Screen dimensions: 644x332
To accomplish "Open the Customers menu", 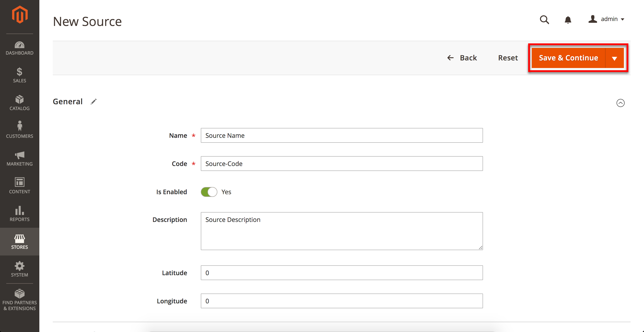I will (19, 130).
